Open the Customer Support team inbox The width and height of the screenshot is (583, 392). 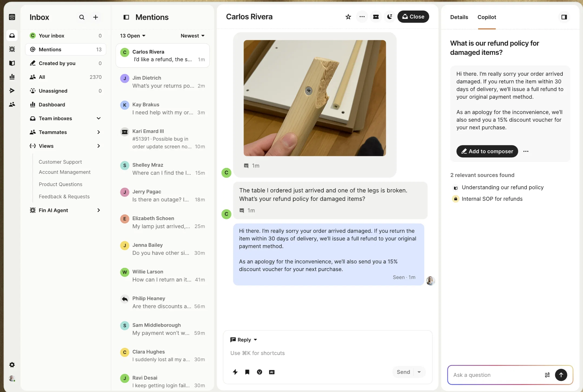click(60, 162)
